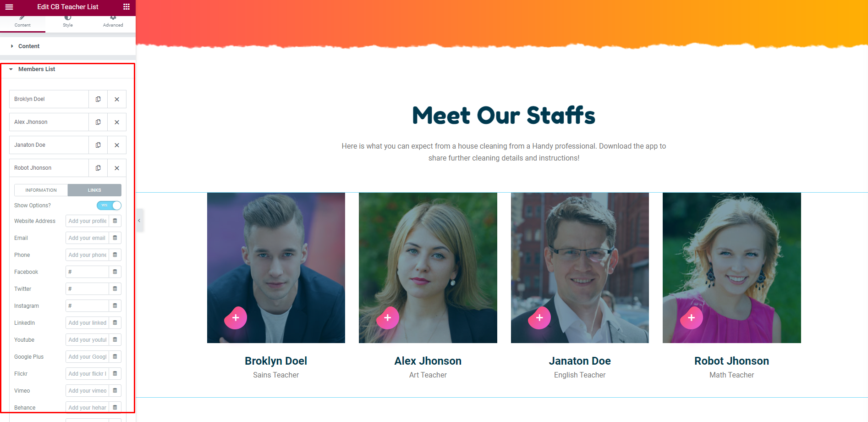
Task: Duplicate the Broklyn Doel member item
Action: 98,99
